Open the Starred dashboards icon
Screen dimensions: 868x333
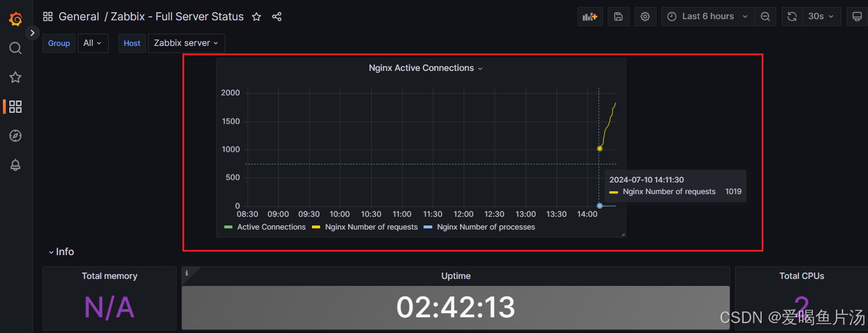pos(16,77)
